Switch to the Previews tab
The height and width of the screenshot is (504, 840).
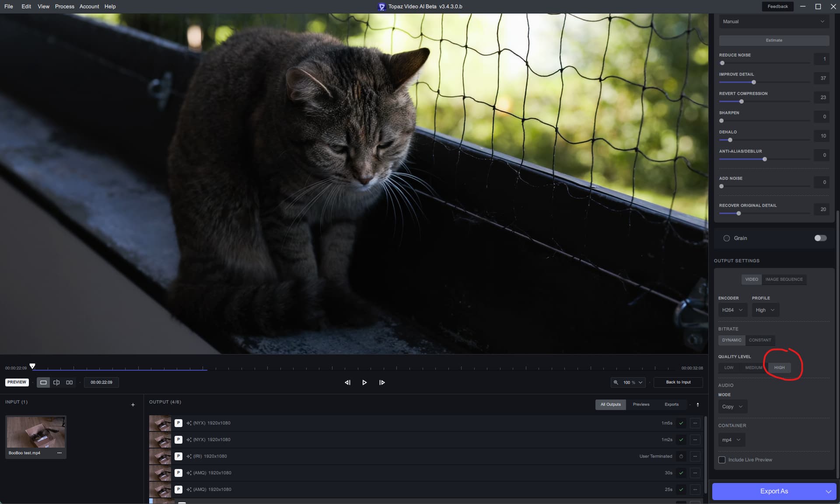(641, 404)
